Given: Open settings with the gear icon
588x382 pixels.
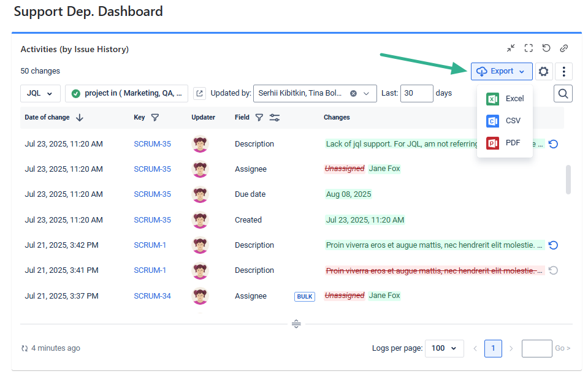Looking at the screenshot, I should 543,71.
